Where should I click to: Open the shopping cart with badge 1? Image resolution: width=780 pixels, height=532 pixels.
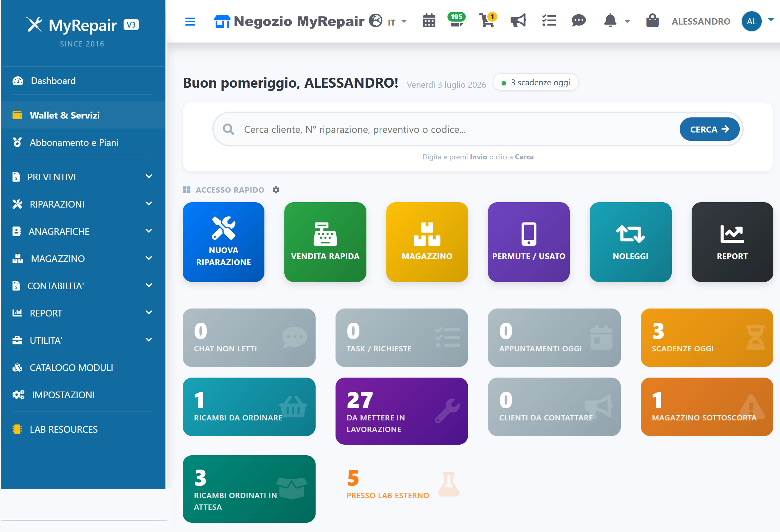(487, 21)
